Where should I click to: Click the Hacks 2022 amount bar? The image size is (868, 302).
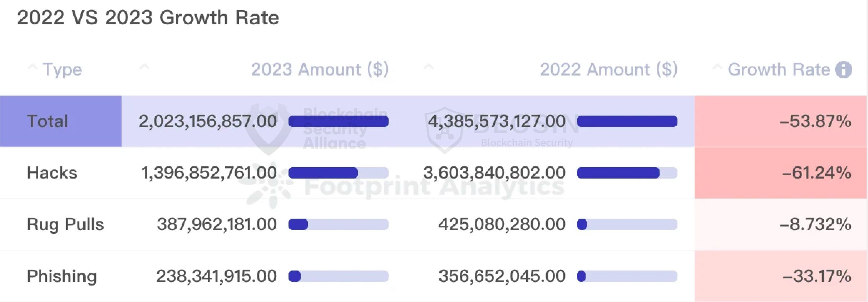point(627,173)
